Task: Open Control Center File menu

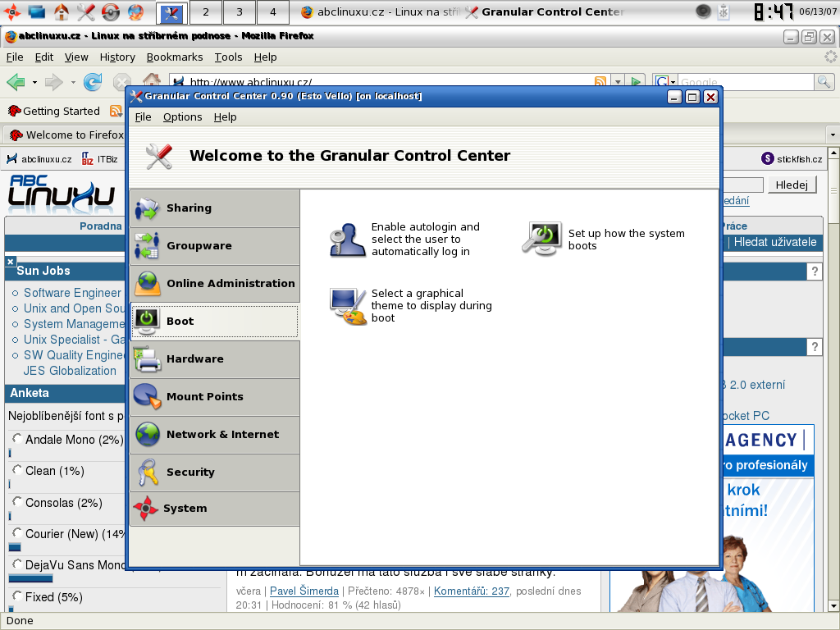Action: tap(143, 116)
